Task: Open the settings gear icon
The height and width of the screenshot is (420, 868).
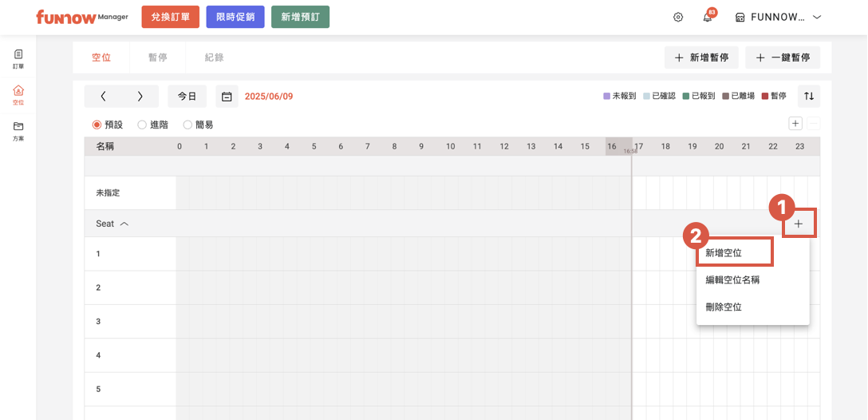Action: click(x=678, y=18)
